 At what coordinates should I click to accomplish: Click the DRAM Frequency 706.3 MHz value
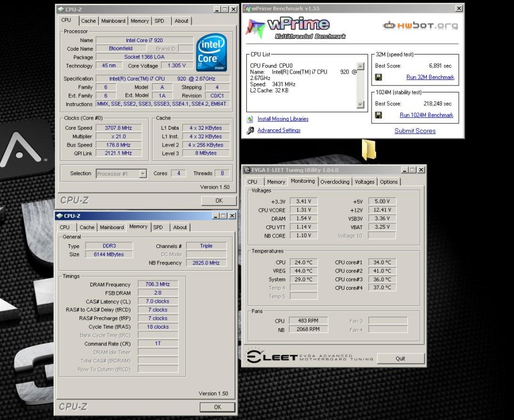point(157,284)
